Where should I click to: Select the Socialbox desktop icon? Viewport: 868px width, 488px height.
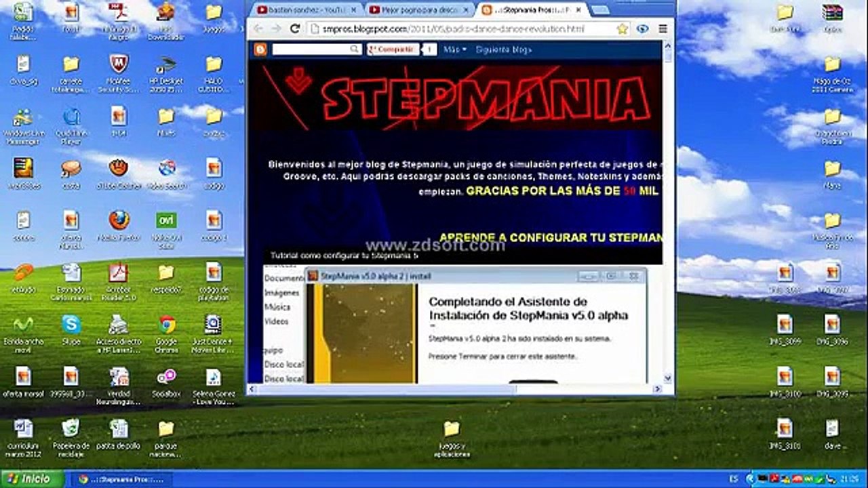pyautogui.click(x=166, y=382)
